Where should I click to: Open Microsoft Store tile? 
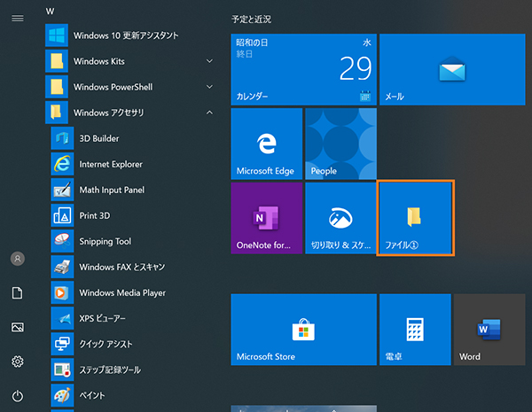point(303,330)
